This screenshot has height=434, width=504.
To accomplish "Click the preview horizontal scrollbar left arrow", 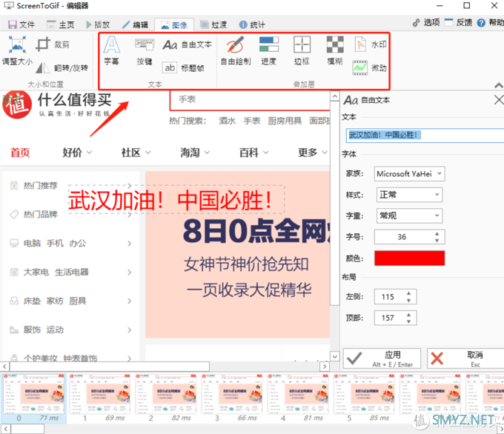I will coord(4,366).
